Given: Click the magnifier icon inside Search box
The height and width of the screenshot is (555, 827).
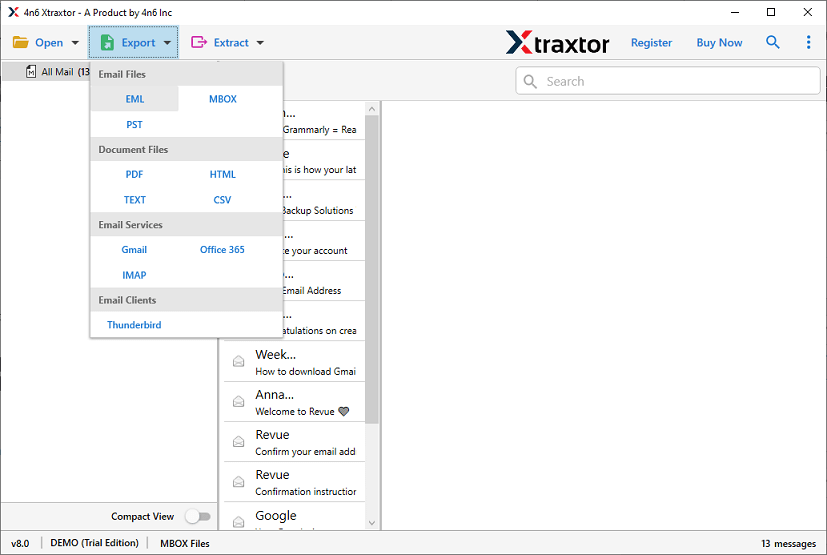Looking at the screenshot, I should 530,81.
